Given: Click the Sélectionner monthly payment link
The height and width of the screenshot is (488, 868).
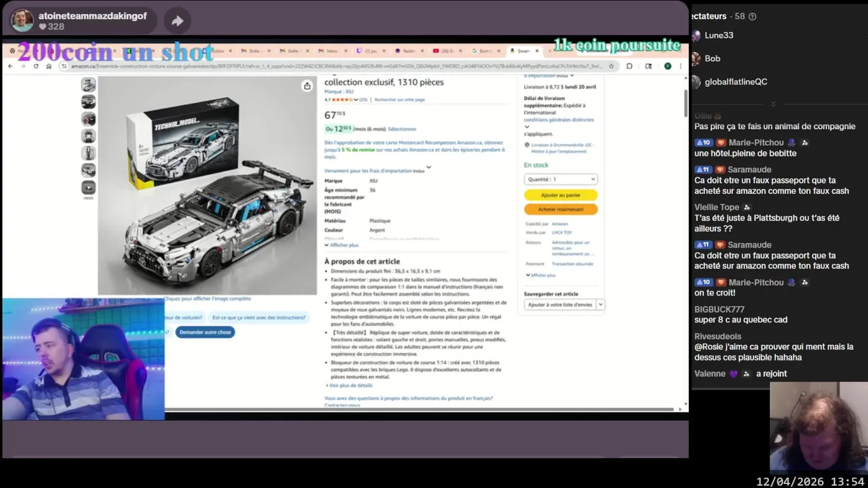Looking at the screenshot, I should pyautogui.click(x=402, y=129).
